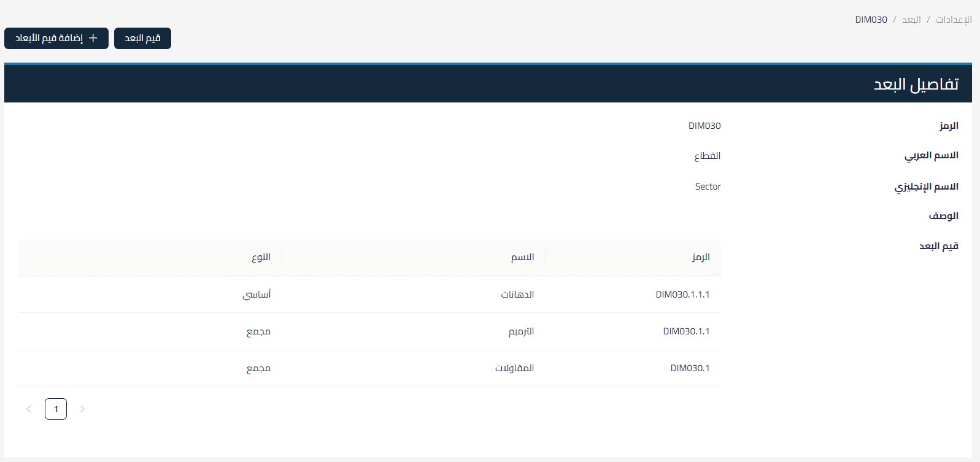Click the 'الوصف' field label
The width and height of the screenshot is (980, 462).
pyautogui.click(x=943, y=216)
